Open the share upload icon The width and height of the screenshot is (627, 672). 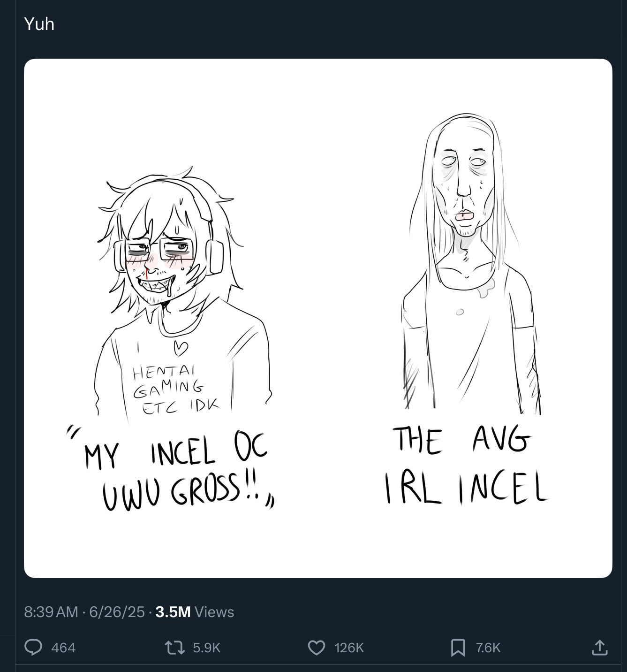[x=599, y=648]
